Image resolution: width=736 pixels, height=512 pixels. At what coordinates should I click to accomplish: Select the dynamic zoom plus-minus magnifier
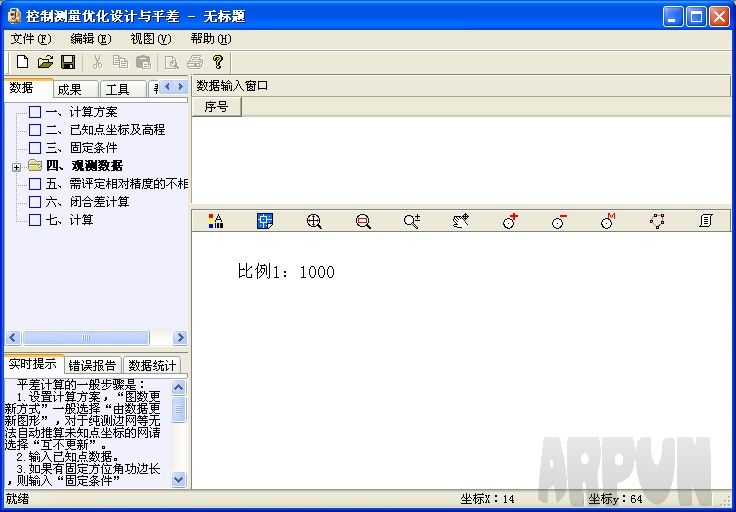(412, 221)
